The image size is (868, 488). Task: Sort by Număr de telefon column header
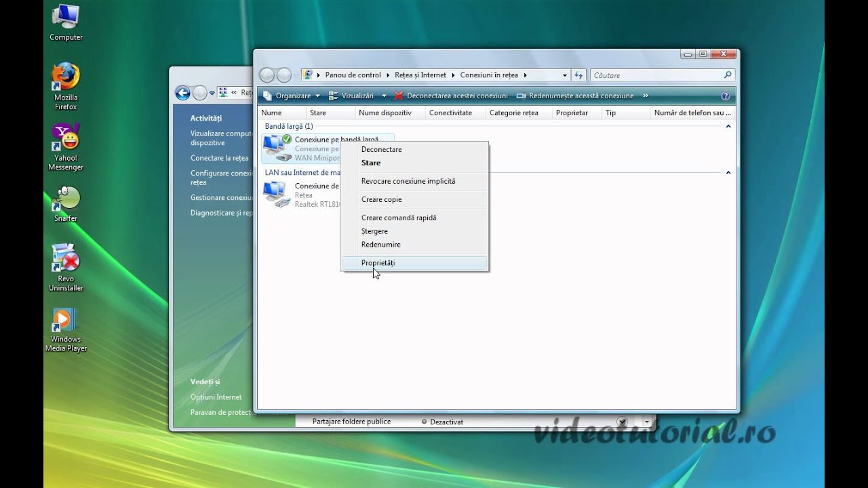[693, 113]
